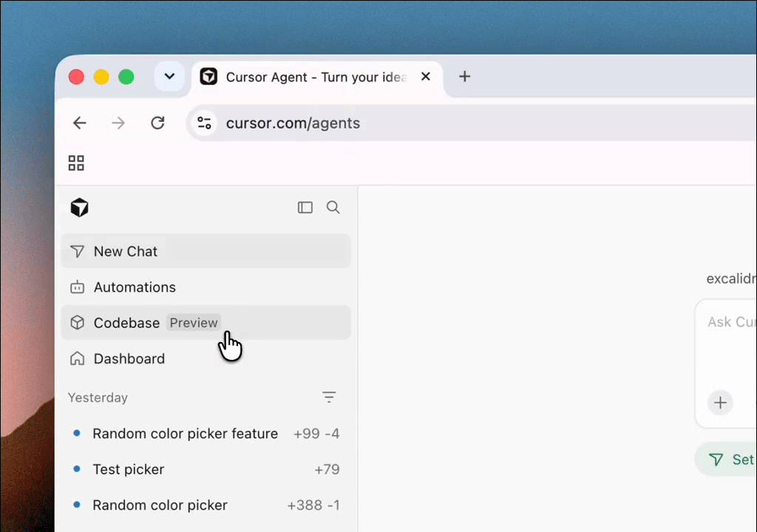Go to the Dashboard

[206, 358]
